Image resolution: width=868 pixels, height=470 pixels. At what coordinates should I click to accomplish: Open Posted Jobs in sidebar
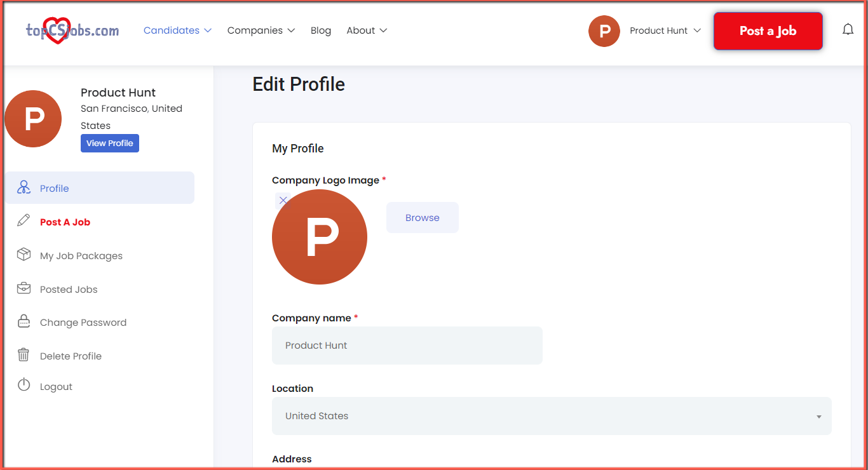(x=69, y=290)
